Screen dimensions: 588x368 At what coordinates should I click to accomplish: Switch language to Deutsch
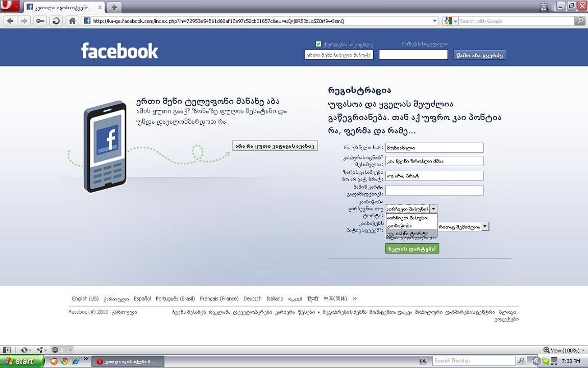pyautogui.click(x=252, y=298)
